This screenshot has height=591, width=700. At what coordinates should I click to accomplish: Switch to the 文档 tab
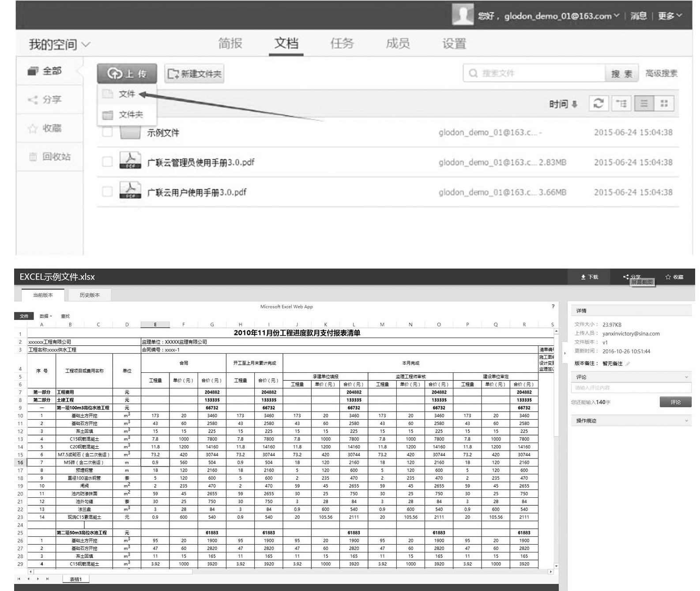pos(286,43)
